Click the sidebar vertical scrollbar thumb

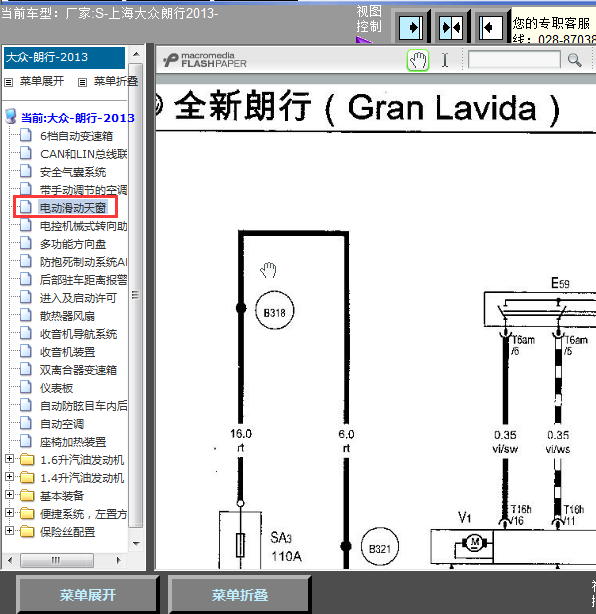click(x=136, y=296)
